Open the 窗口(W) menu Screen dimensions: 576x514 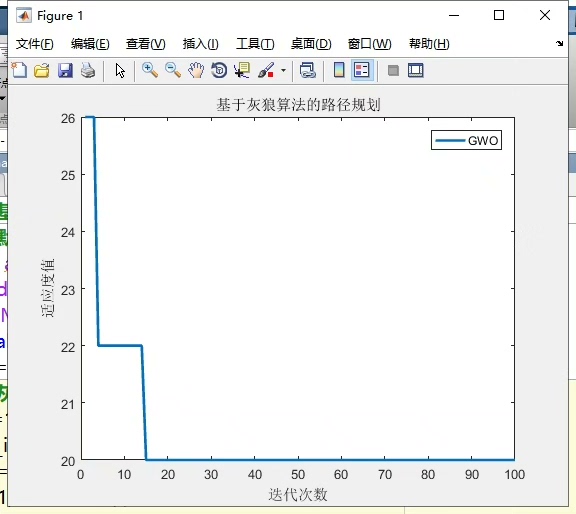pos(370,44)
